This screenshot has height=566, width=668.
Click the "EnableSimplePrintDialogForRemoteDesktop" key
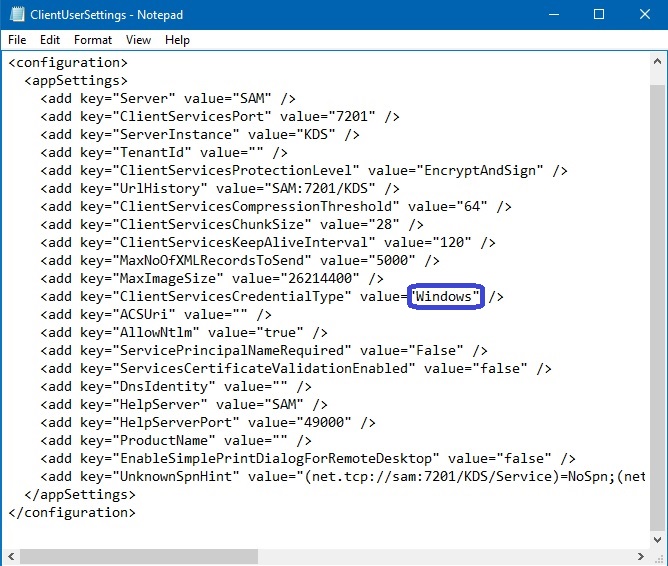(276, 458)
